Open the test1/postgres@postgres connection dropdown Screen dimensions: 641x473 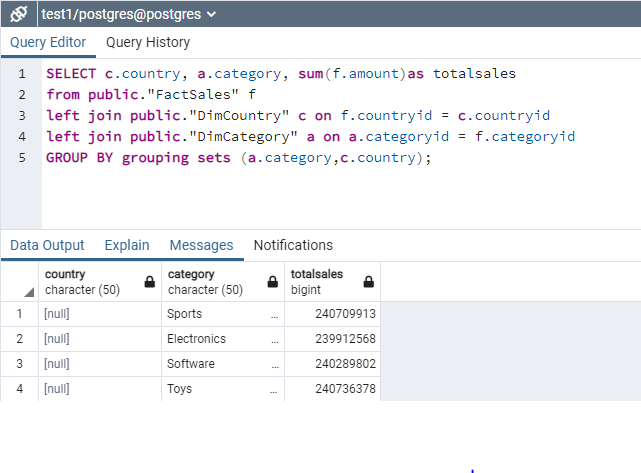tap(128, 14)
